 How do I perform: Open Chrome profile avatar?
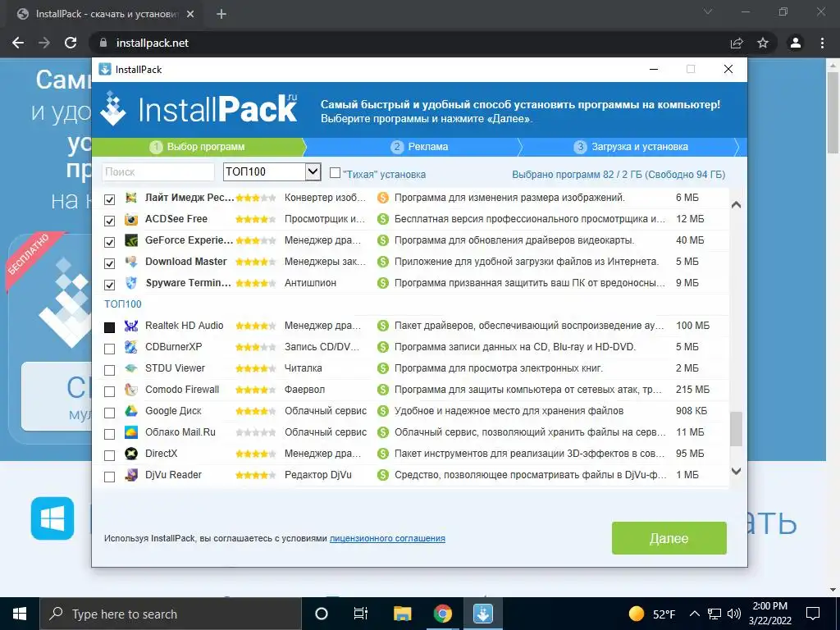[796, 43]
